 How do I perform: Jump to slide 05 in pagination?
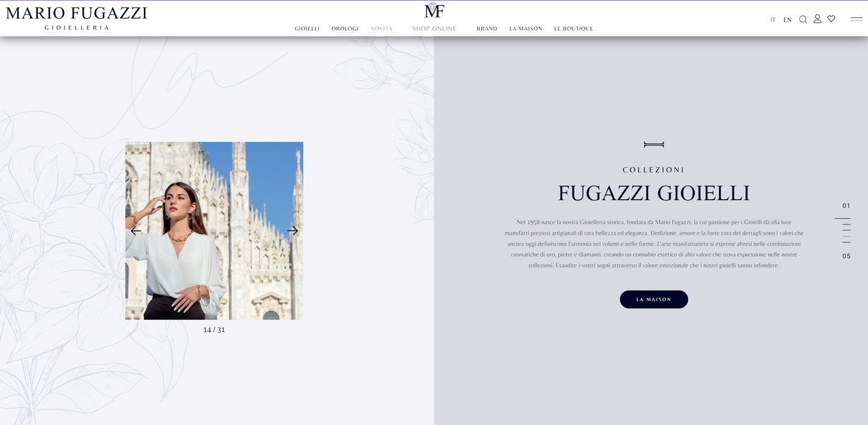click(x=846, y=256)
